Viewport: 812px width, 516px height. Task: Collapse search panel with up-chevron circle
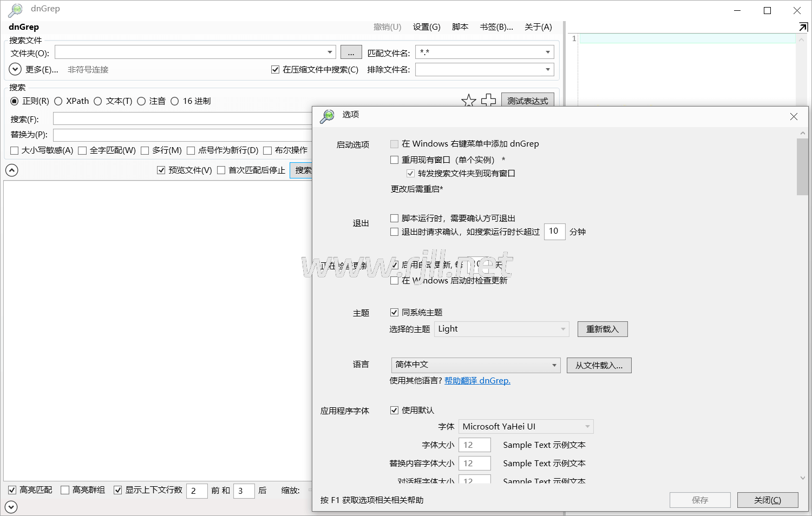tap(11, 170)
